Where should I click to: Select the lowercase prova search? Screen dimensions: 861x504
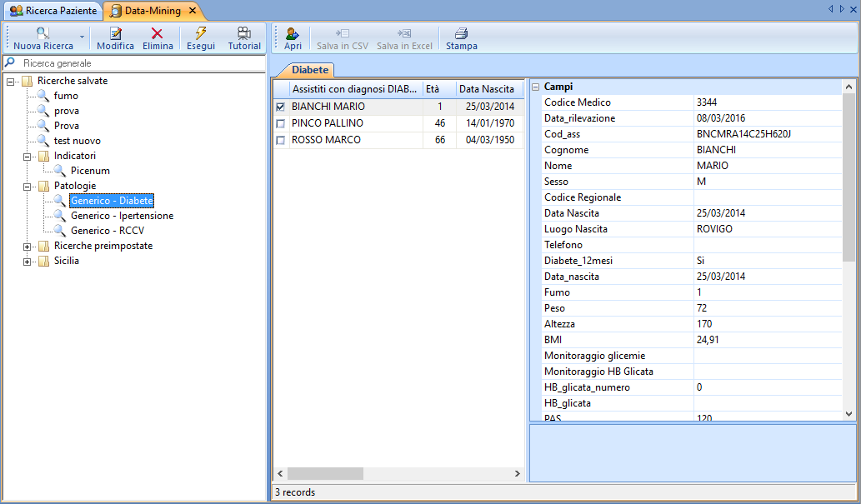point(67,111)
